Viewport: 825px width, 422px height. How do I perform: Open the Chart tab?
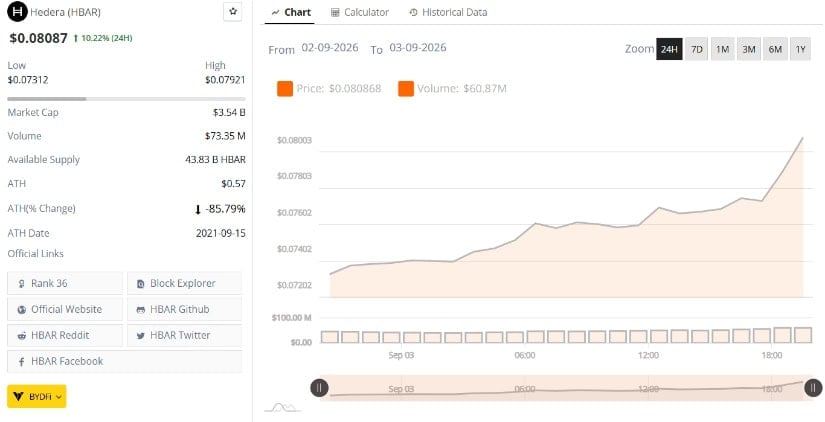(291, 12)
